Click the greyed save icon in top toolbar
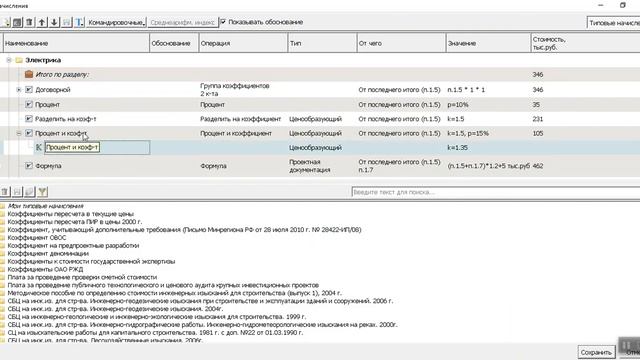Viewport: 640px width, 360px height. 67,22
